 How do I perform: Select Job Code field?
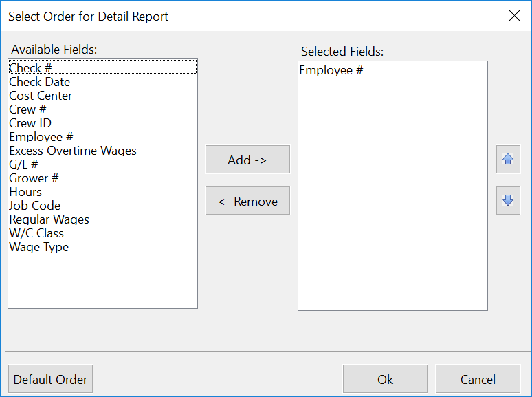[x=34, y=206]
